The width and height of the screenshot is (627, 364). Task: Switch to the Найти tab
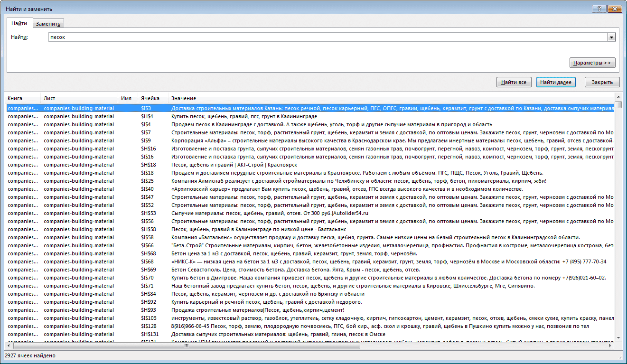pyautogui.click(x=19, y=23)
